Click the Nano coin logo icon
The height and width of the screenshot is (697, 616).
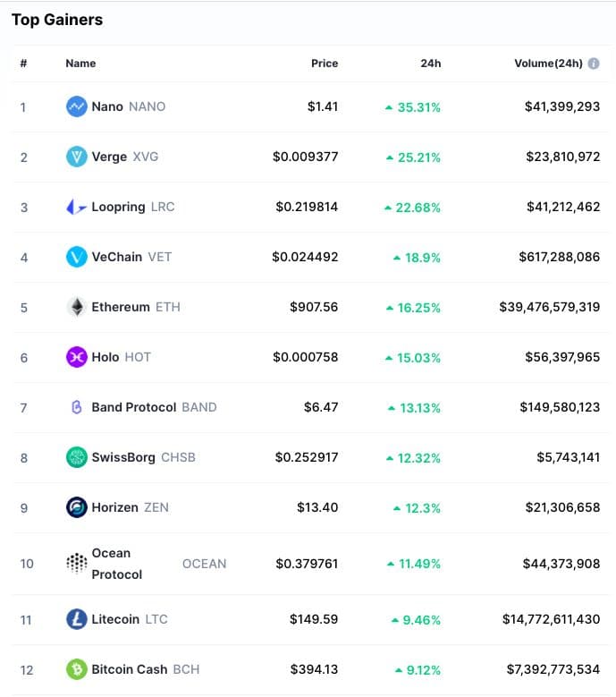pos(77,106)
